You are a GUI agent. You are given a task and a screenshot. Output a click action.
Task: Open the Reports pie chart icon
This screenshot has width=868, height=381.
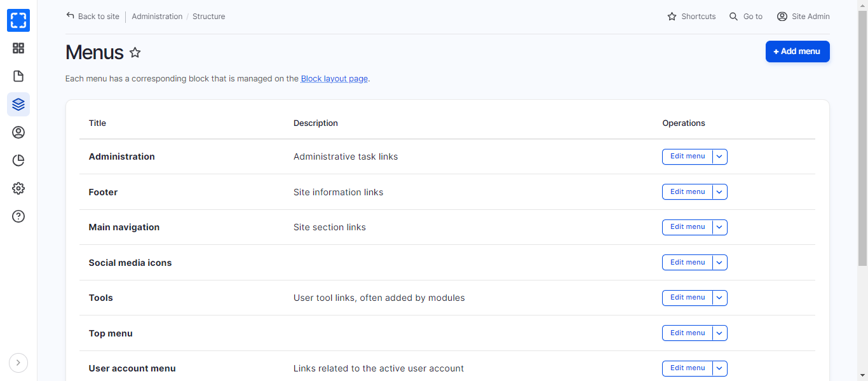18,160
